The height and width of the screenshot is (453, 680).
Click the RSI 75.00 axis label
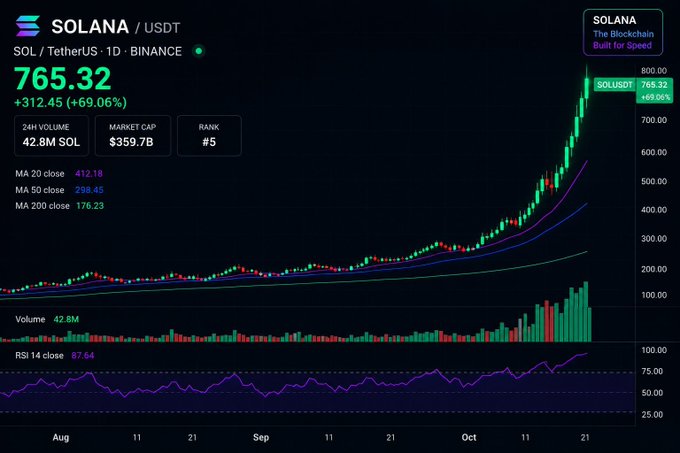[652, 372]
